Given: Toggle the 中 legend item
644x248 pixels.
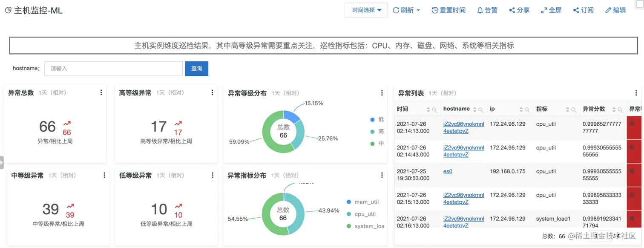Looking at the screenshot, I should click(x=377, y=144).
